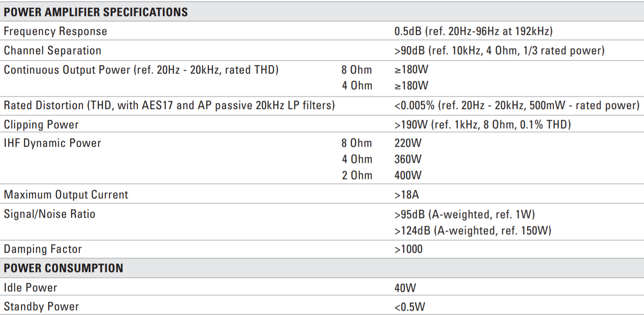Click the Channel Separation label
This screenshot has height=315, width=644.
(x=52, y=51)
